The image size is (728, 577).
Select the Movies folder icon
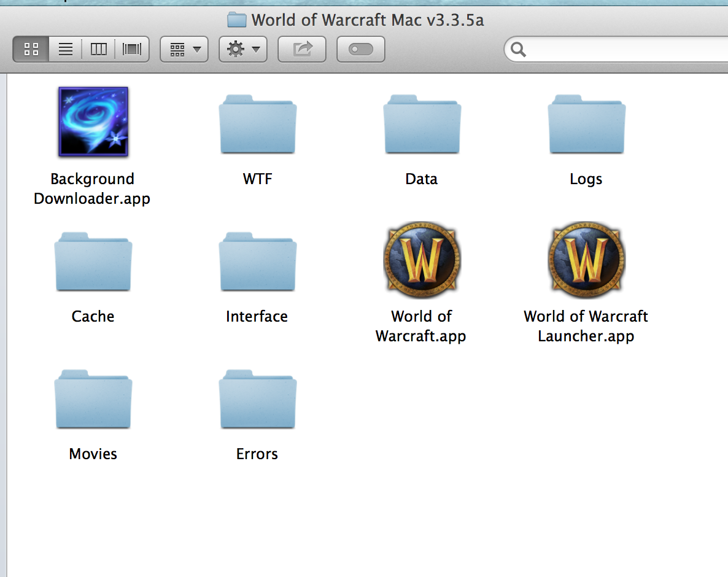pyautogui.click(x=93, y=399)
